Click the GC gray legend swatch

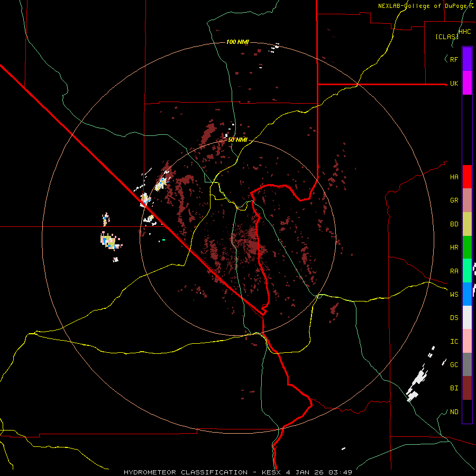[x=467, y=364]
